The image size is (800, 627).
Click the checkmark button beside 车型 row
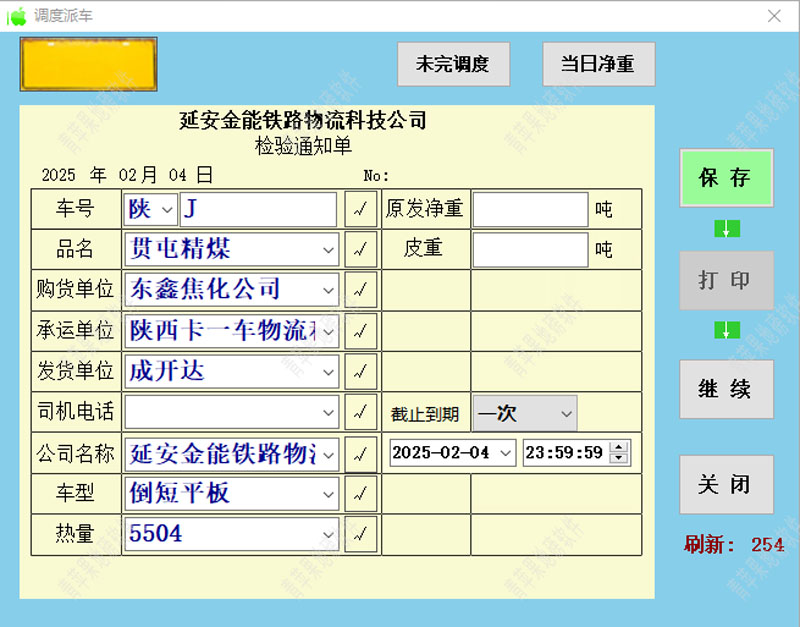pos(361,493)
